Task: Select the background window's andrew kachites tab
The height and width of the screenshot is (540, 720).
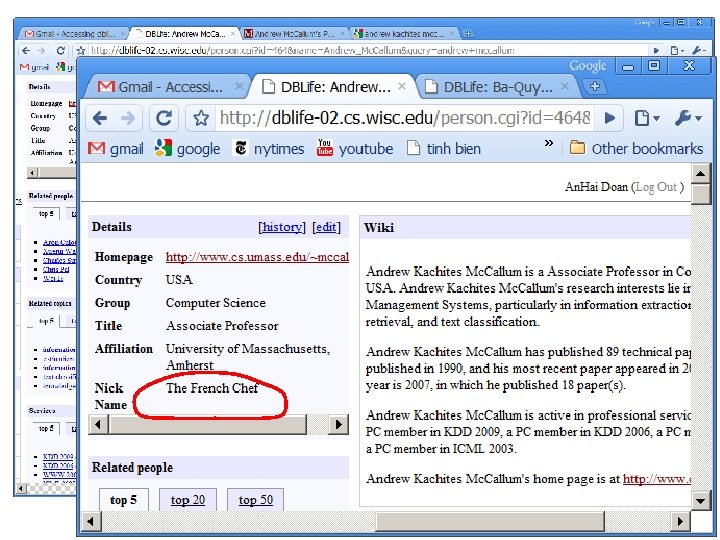Action: pos(404,34)
